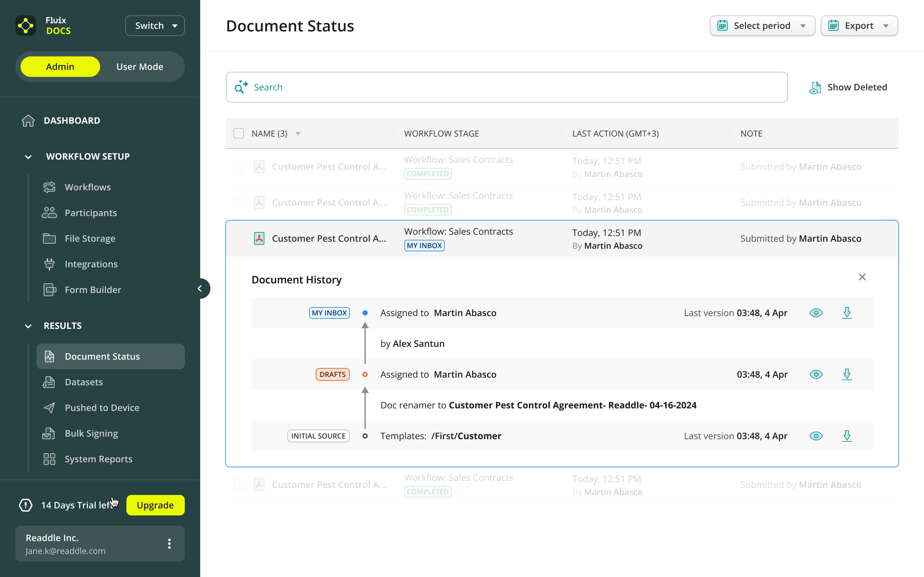Expand the Export options dropdown

coord(859,25)
